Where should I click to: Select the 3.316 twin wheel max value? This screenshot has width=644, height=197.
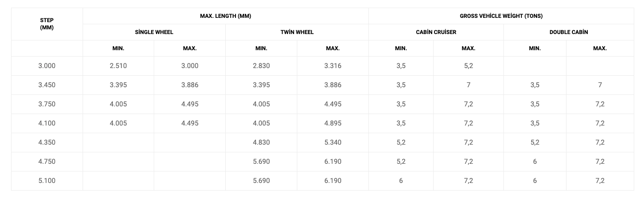pyautogui.click(x=333, y=66)
